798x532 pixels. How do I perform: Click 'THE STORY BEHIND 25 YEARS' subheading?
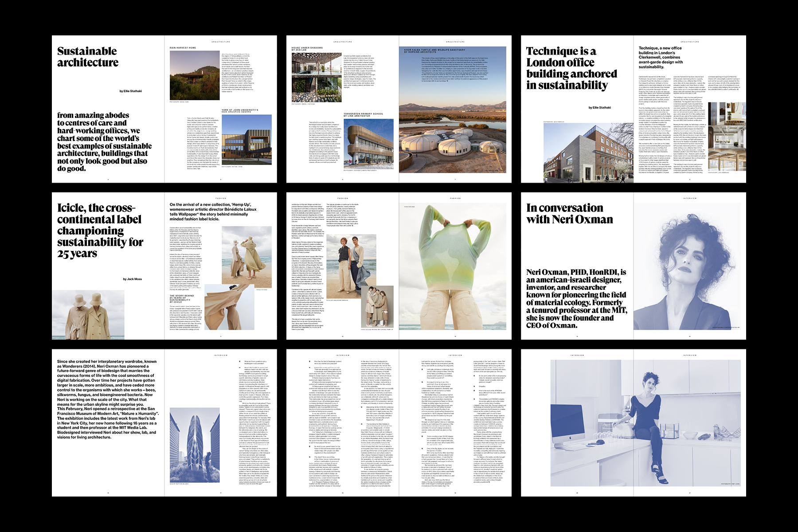click(x=182, y=299)
